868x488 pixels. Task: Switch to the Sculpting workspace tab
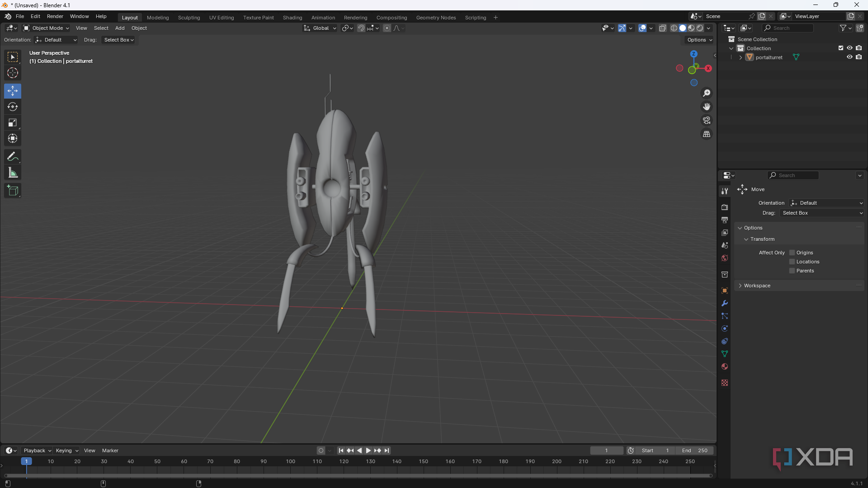pos(189,18)
